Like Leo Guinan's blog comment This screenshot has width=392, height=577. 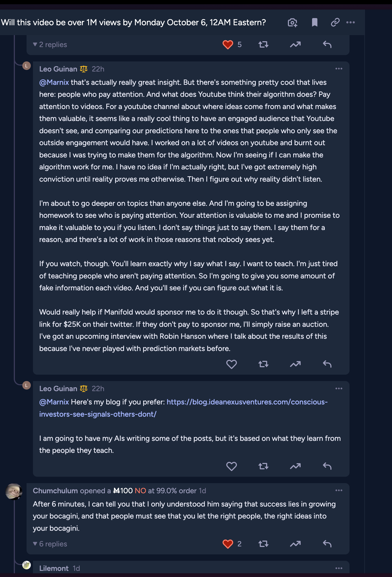pos(231,466)
